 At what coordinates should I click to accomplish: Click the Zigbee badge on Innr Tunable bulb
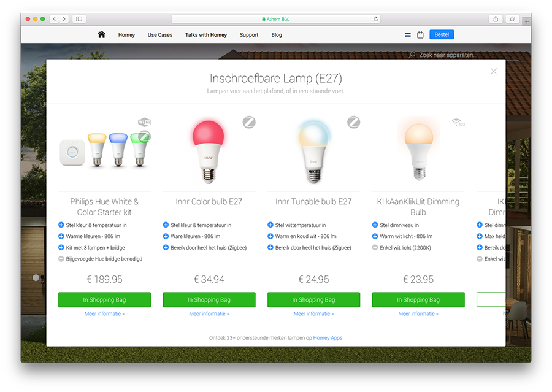353,122
